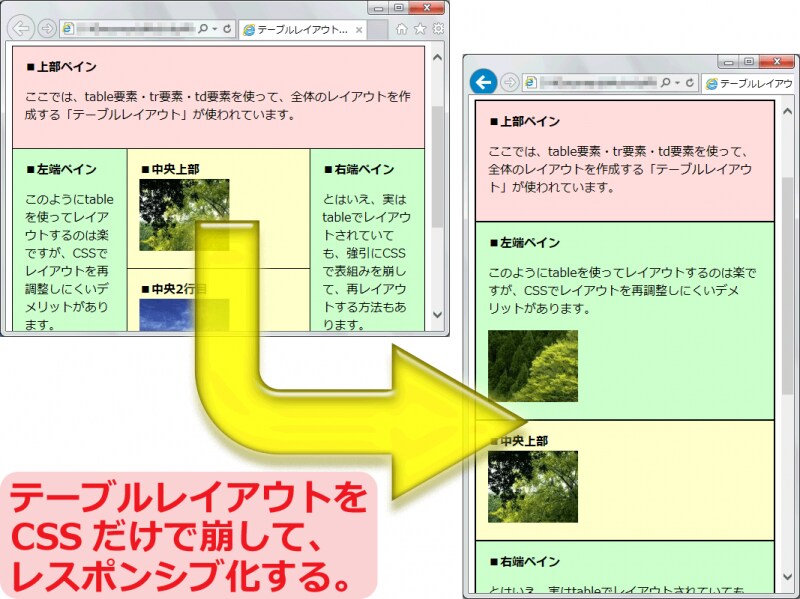Minimize the left browser window
800x599 pixels.
(x=378, y=8)
